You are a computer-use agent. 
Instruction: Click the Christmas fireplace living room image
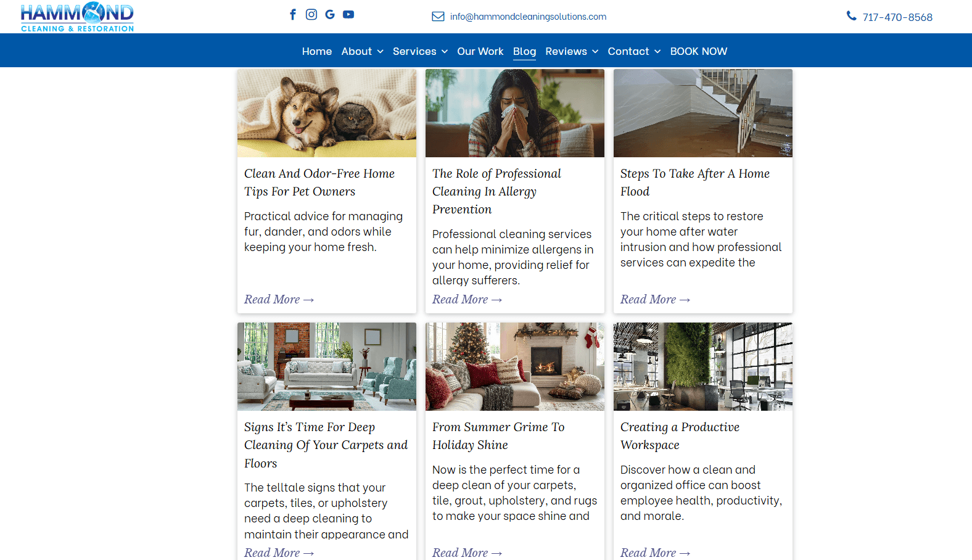515,366
